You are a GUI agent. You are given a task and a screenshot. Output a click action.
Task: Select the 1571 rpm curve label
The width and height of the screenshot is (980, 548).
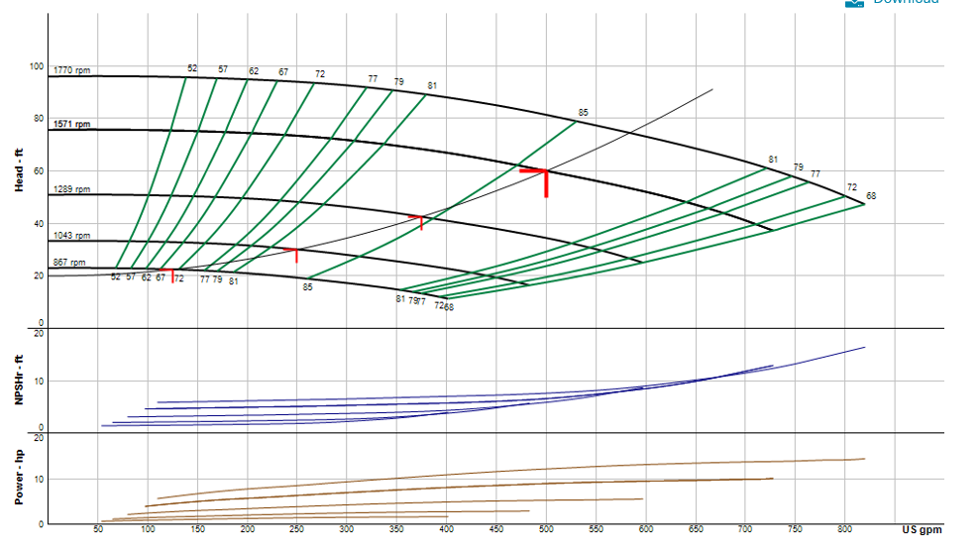coord(71,124)
